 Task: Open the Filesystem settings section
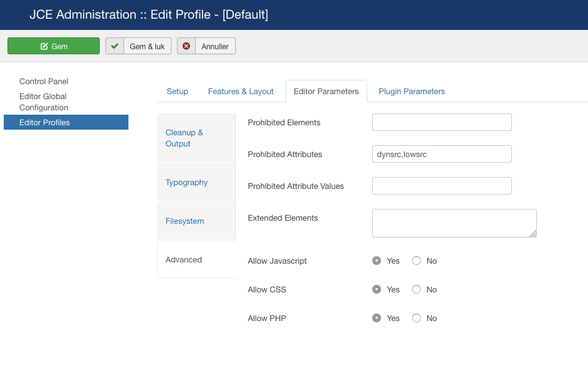coord(185,221)
